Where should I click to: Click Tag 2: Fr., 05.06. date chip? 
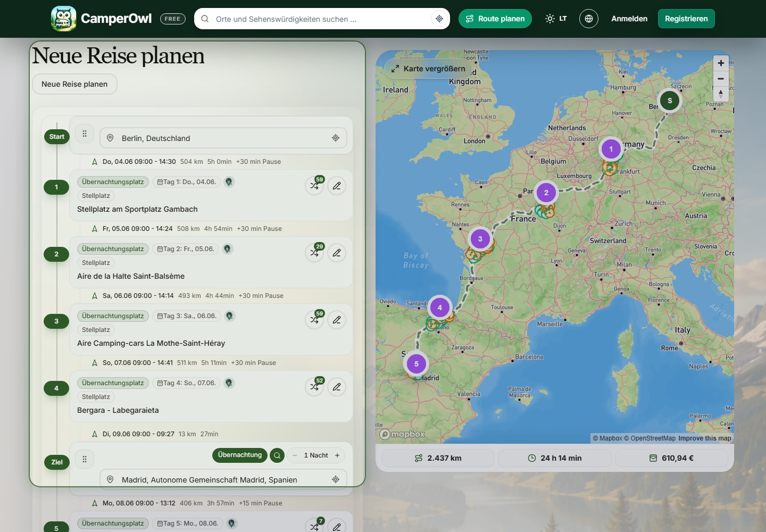coord(186,249)
